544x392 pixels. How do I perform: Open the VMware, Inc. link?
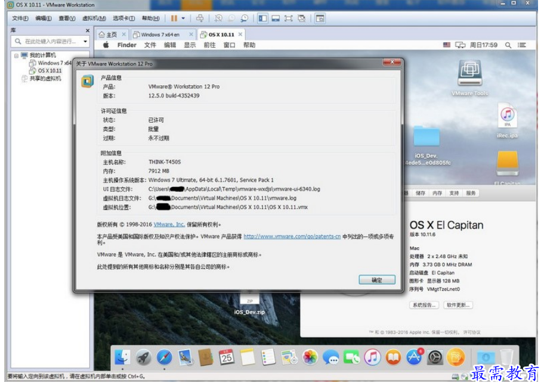pos(169,224)
